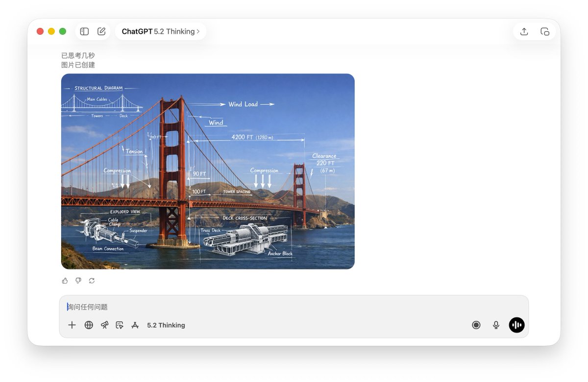Open the ChatGPT 5.2 Thinking model dropdown
Screen dimensions: 588x382
[160, 31]
